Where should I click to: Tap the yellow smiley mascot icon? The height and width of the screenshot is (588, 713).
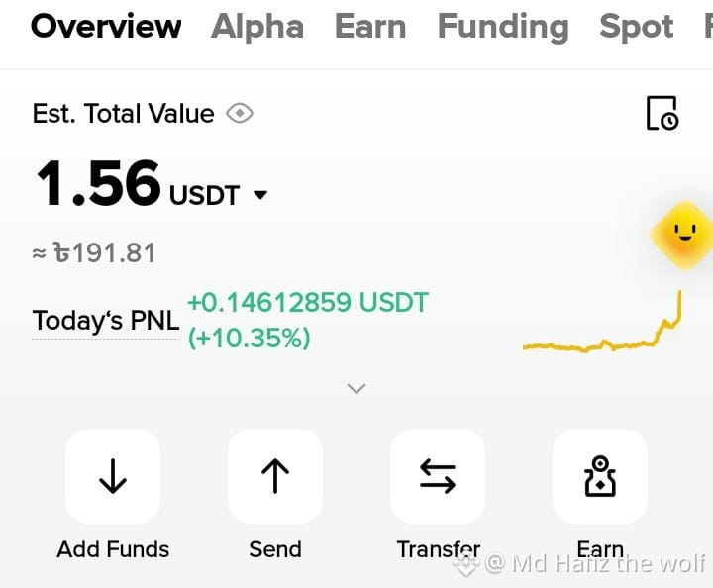pos(683,235)
